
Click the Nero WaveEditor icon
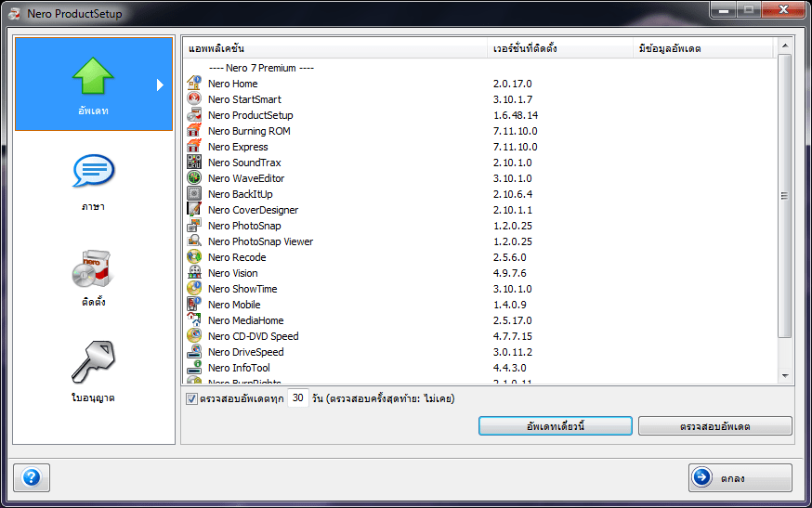pos(194,177)
